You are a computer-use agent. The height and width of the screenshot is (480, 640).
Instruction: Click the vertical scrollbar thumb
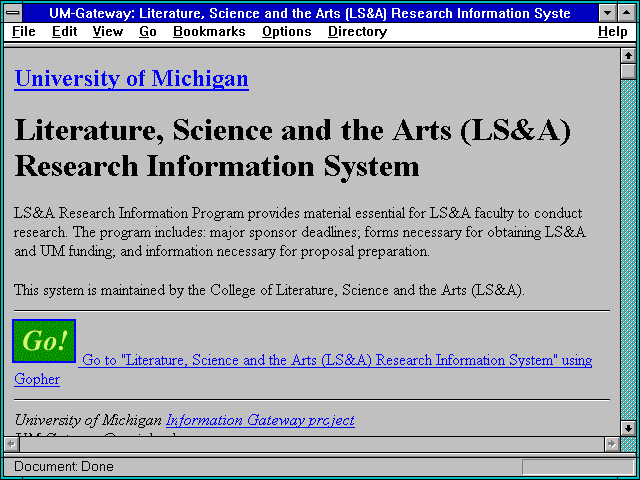[x=628, y=71]
